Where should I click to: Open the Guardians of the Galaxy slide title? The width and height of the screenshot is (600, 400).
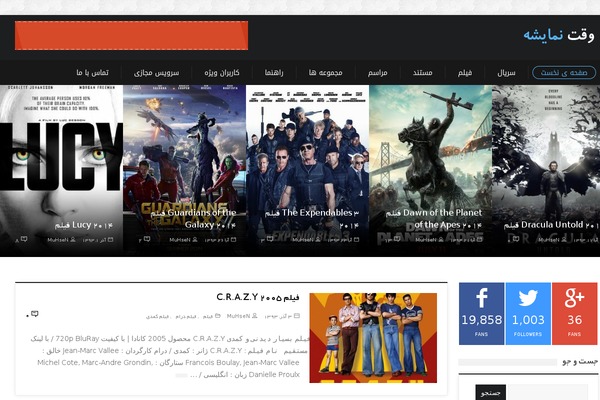click(193, 219)
